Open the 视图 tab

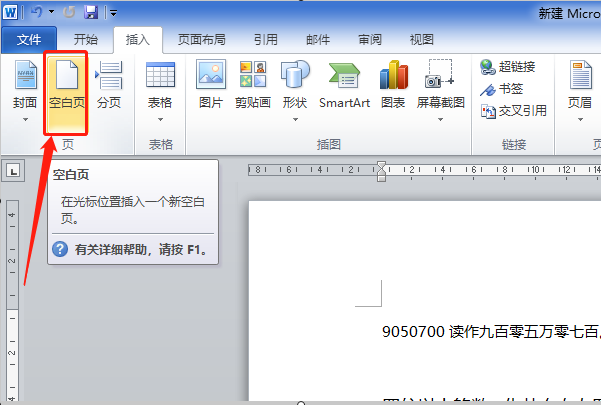tap(422, 39)
